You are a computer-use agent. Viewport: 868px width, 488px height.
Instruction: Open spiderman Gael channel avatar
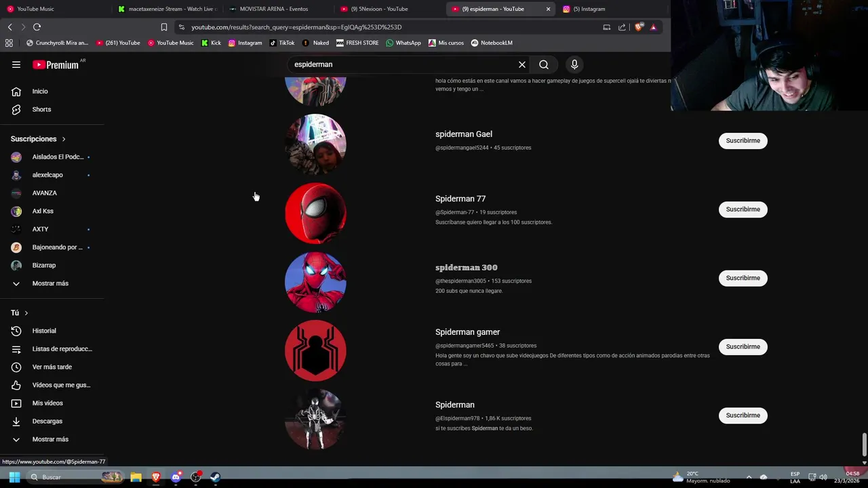(x=315, y=144)
